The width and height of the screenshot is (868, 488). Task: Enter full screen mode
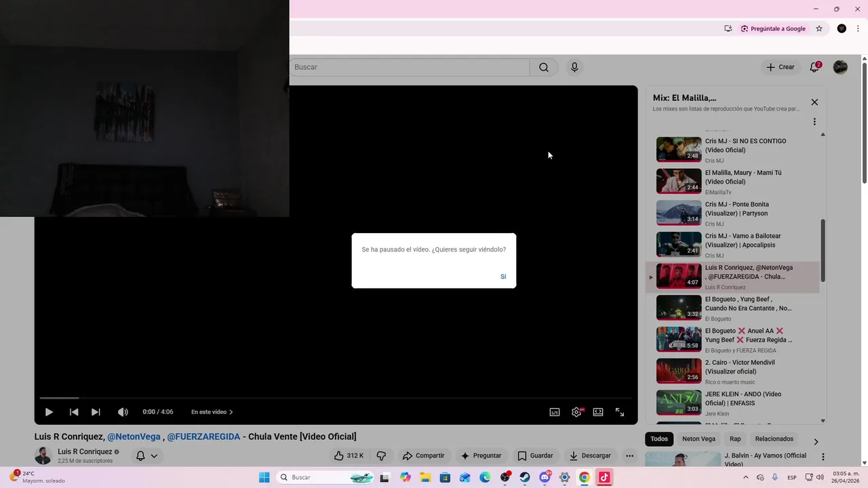point(620,412)
